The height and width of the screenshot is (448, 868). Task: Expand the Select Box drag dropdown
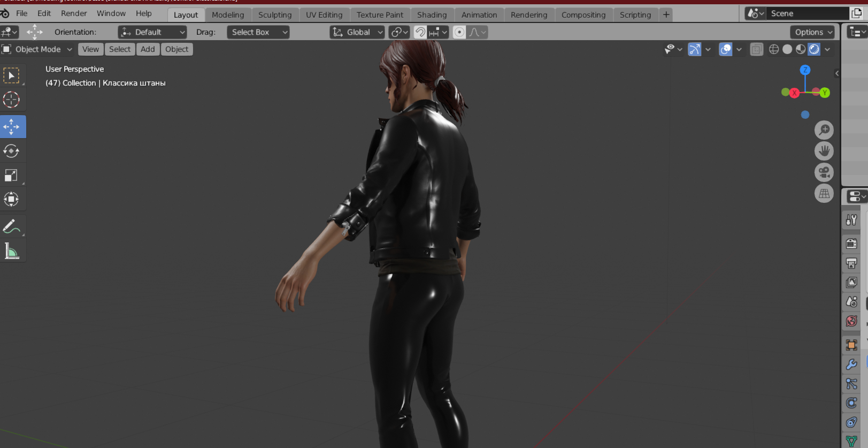258,32
